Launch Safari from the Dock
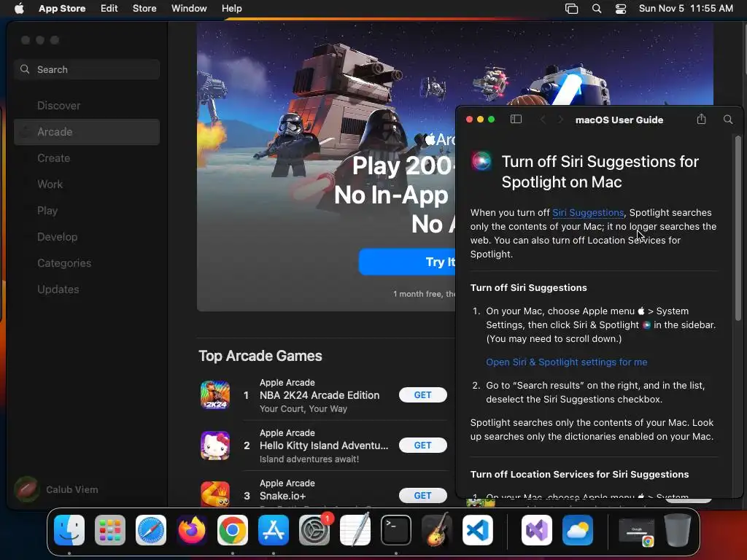The image size is (747, 560). [x=151, y=530]
